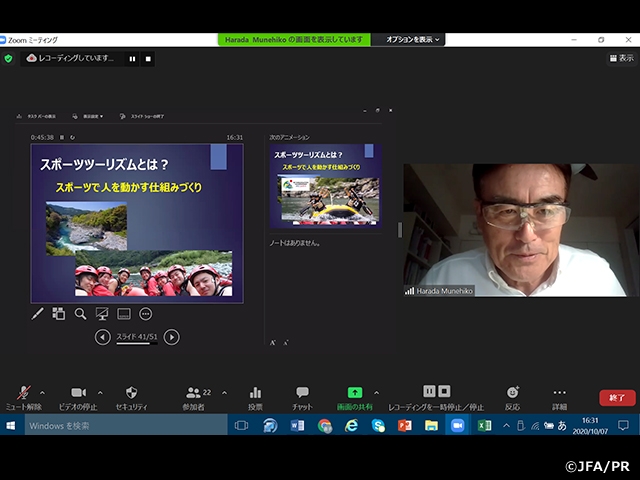This screenshot has height=480, width=640.
Task: Click the slide progress bar under スライド 41/51
Action: click(x=136, y=345)
